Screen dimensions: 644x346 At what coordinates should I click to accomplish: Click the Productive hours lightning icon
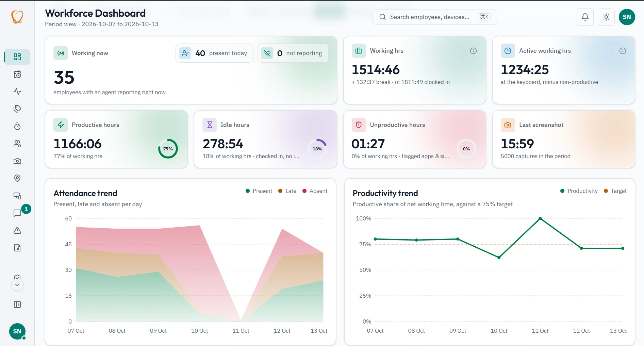pyautogui.click(x=61, y=125)
